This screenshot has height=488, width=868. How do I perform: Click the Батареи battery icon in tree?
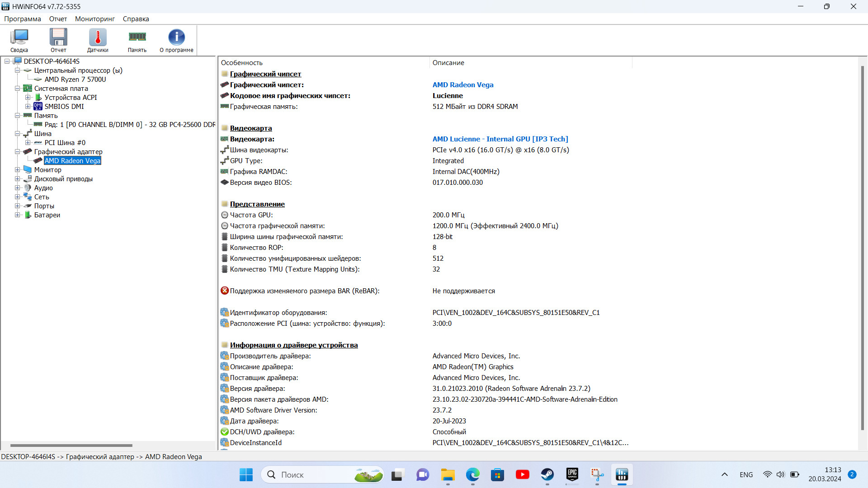coord(28,215)
